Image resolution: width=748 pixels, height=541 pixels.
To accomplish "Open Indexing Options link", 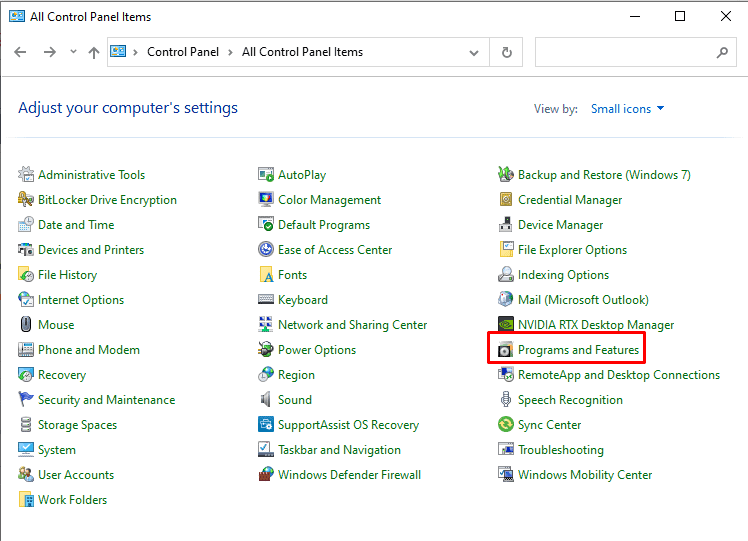I will point(563,274).
